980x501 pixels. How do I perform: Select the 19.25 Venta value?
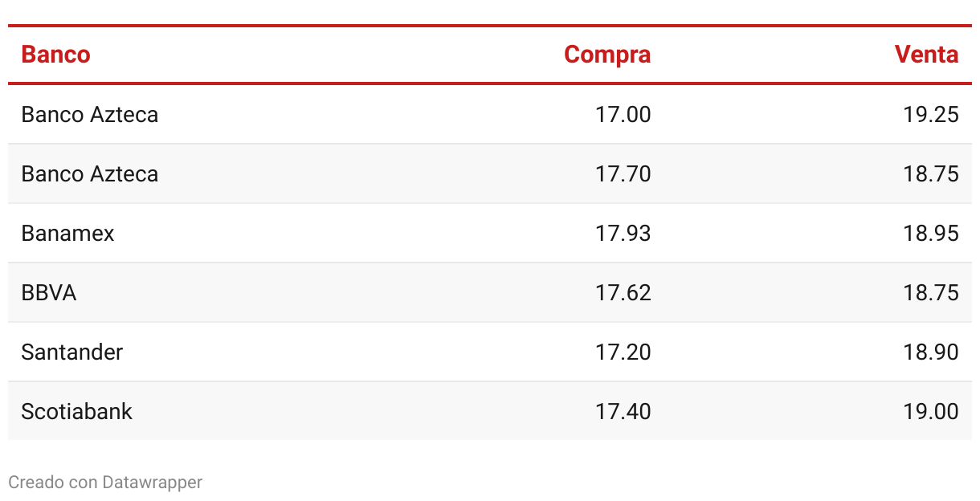pos(931,115)
